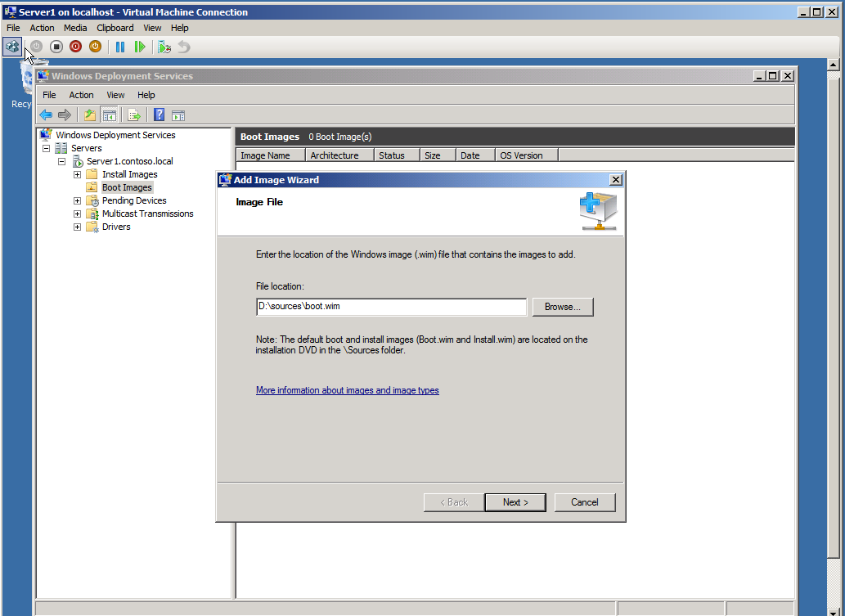Sort by the Date column header
Image resolution: width=845 pixels, height=616 pixels.
pyautogui.click(x=476, y=155)
